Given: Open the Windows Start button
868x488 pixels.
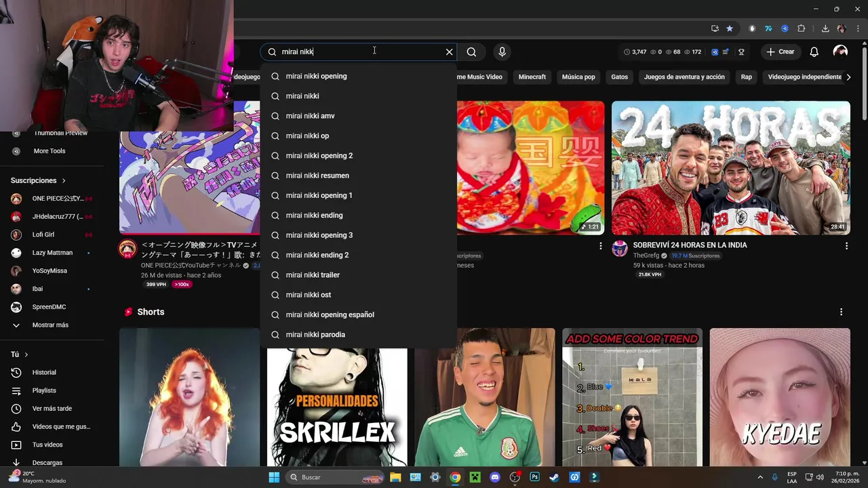Looking at the screenshot, I should click(274, 477).
